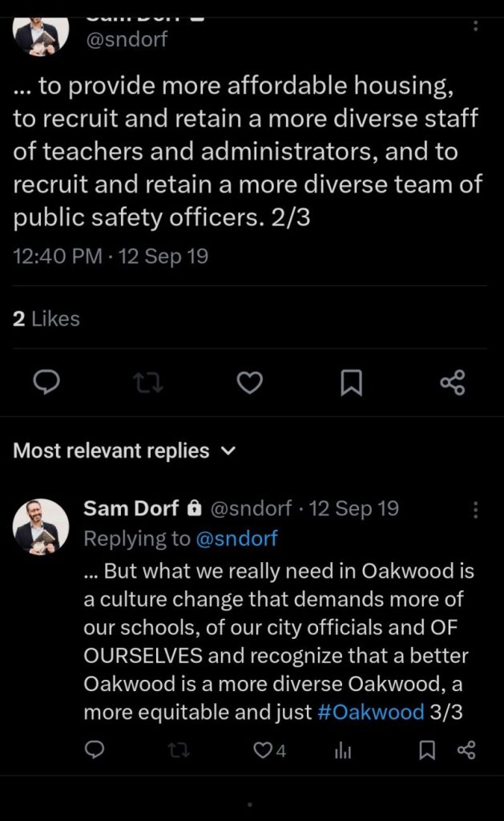View the list of 2 Likes
This screenshot has height=821, width=504.
[x=46, y=318]
